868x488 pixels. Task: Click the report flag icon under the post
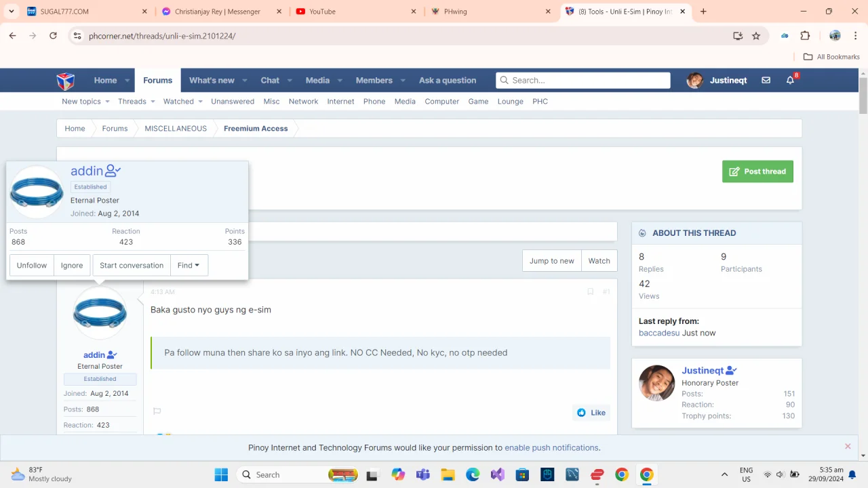[x=157, y=411]
